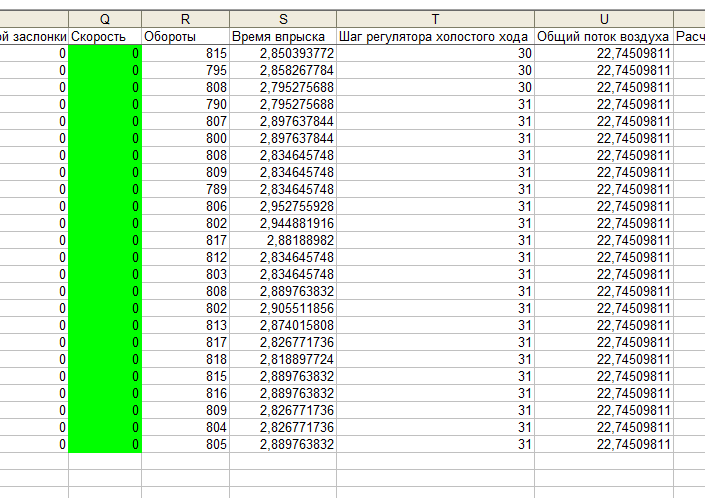Select cell with RPM value 812
Screen dimensions: 705x498
185,258
